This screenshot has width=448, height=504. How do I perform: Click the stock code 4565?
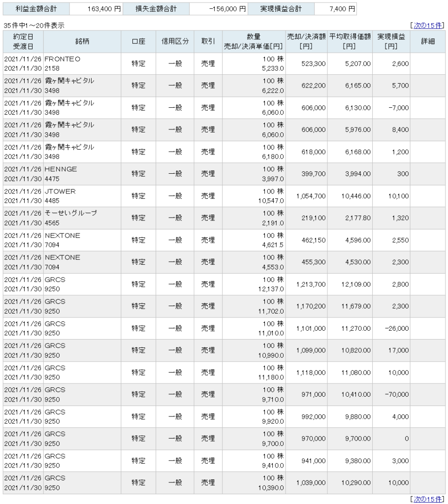pyautogui.click(x=52, y=223)
